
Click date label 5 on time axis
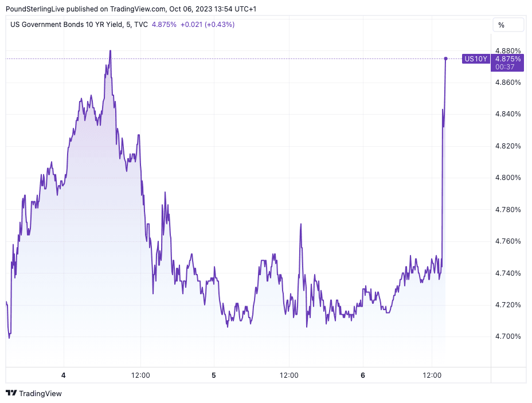(x=213, y=375)
